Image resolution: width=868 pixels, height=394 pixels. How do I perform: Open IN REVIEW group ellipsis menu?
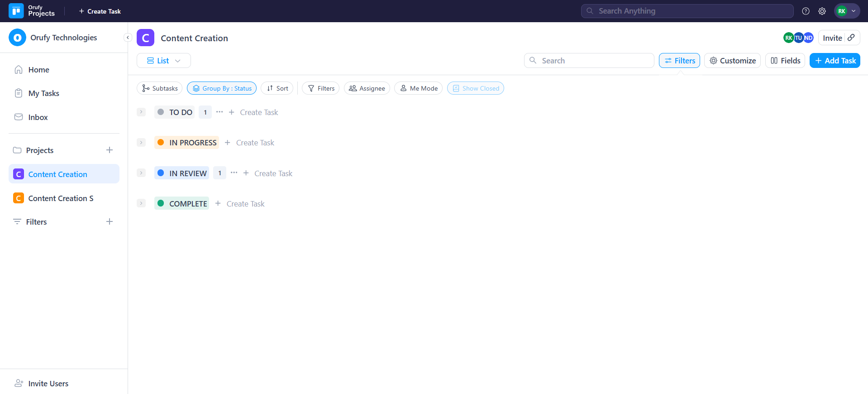pyautogui.click(x=234, y=173)
